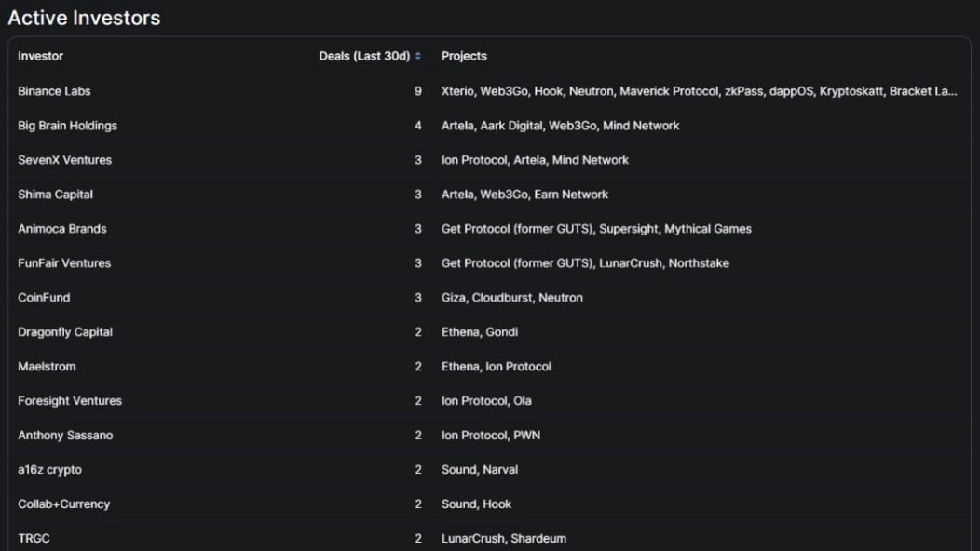This screenshot has height=551, width=980.
Task: Click Maelstrom investor name
Action: pyautogui.click(x=47, y=367)
